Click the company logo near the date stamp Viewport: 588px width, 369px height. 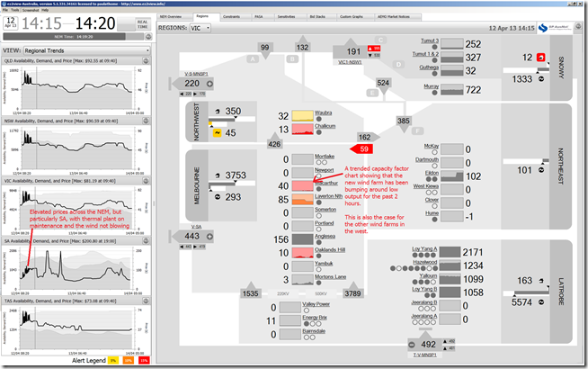point(555,28)
